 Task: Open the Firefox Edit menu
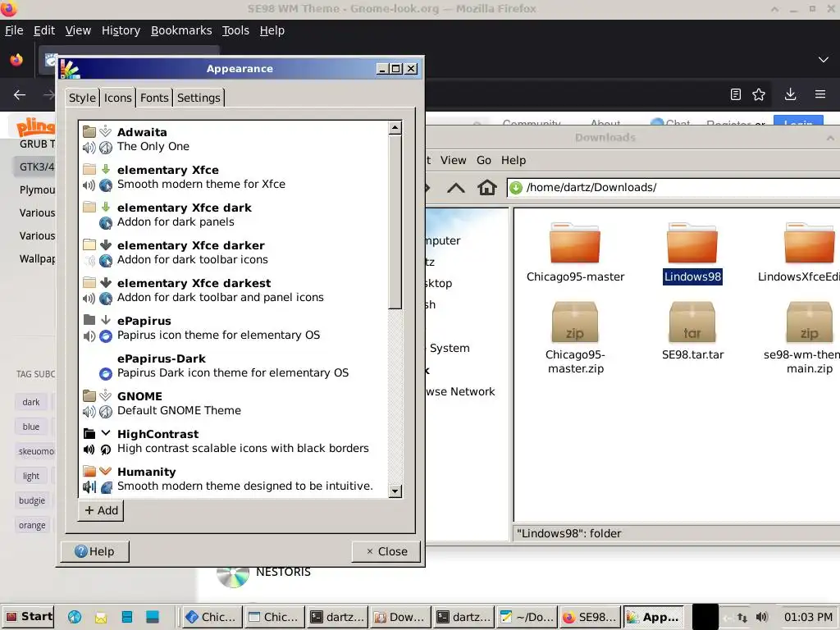click(44, 30)
